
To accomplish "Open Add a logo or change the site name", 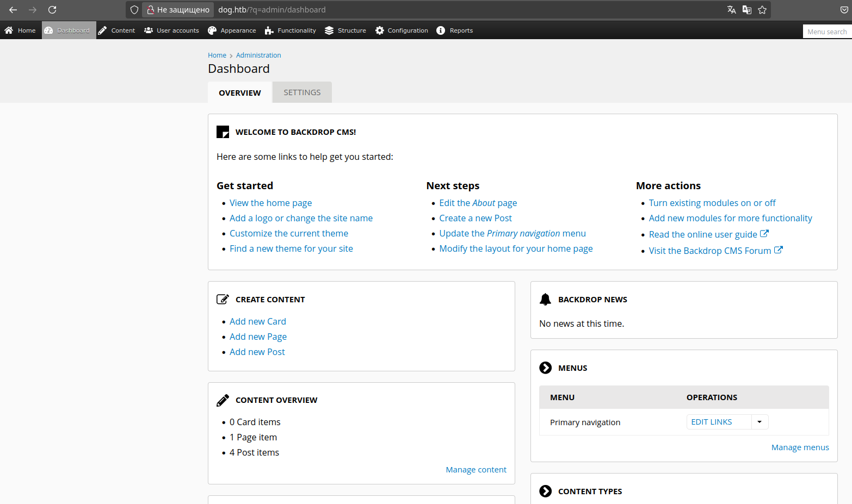I will point(301,218).
